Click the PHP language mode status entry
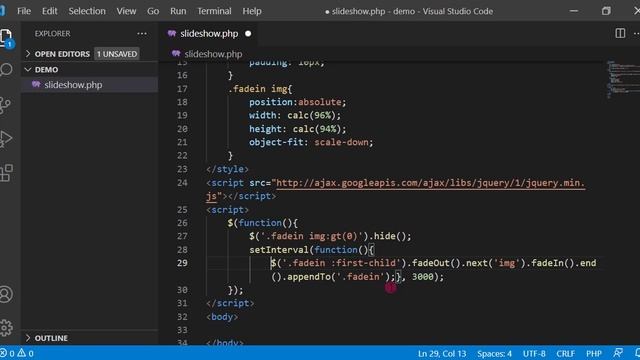640x360 pixels. [x=594, y=353]
